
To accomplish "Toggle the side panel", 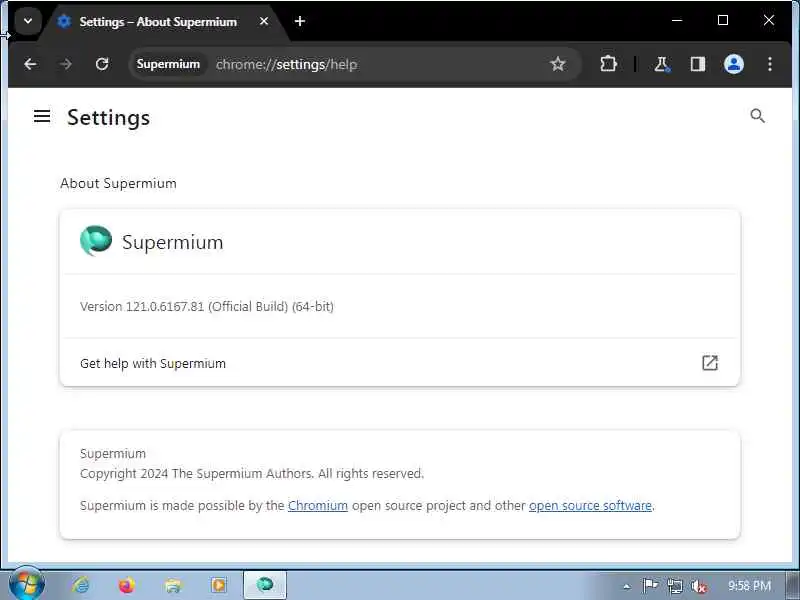I will coord(697,64).
